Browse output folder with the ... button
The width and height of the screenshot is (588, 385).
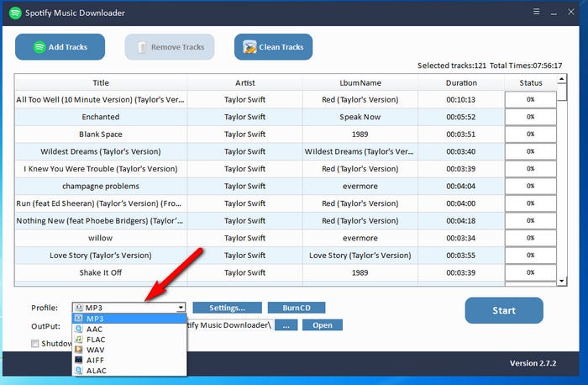pos(286,325)
